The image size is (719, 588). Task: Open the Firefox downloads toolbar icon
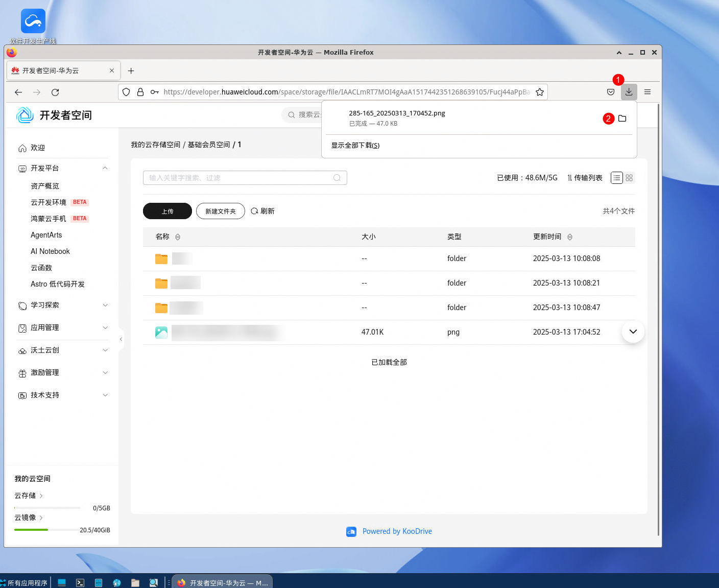coord(629,92)
